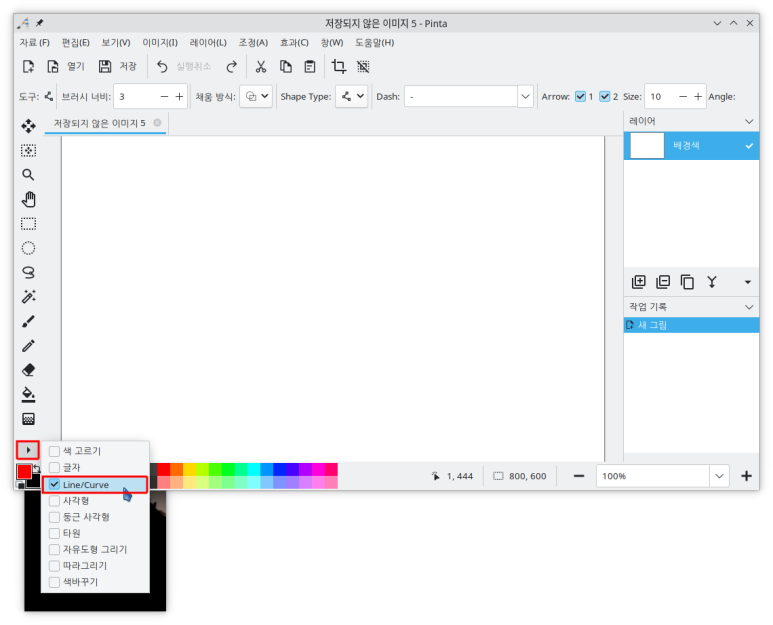Open the 채움 방식 fill style dropdown
Image resolution: width=773 pixels, height=625 pixels.
click(x=256, y=97)
